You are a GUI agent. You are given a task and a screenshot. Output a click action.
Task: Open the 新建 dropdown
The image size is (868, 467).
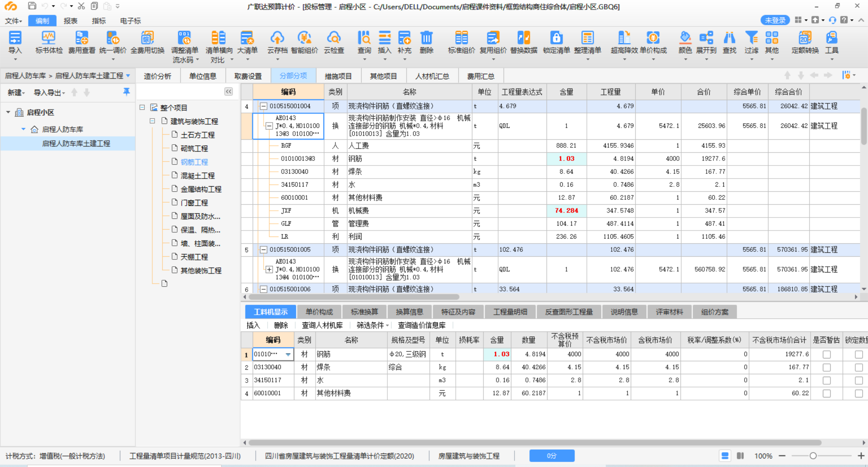16,93
